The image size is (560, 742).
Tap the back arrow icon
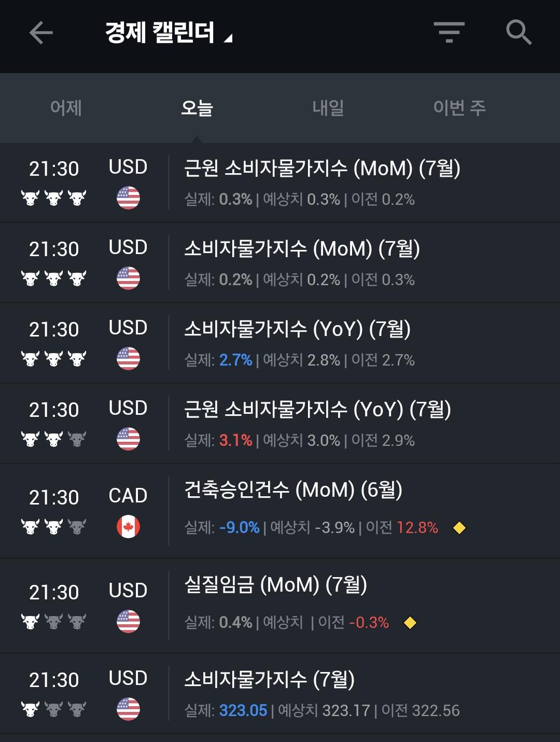(x=41, y=33)
